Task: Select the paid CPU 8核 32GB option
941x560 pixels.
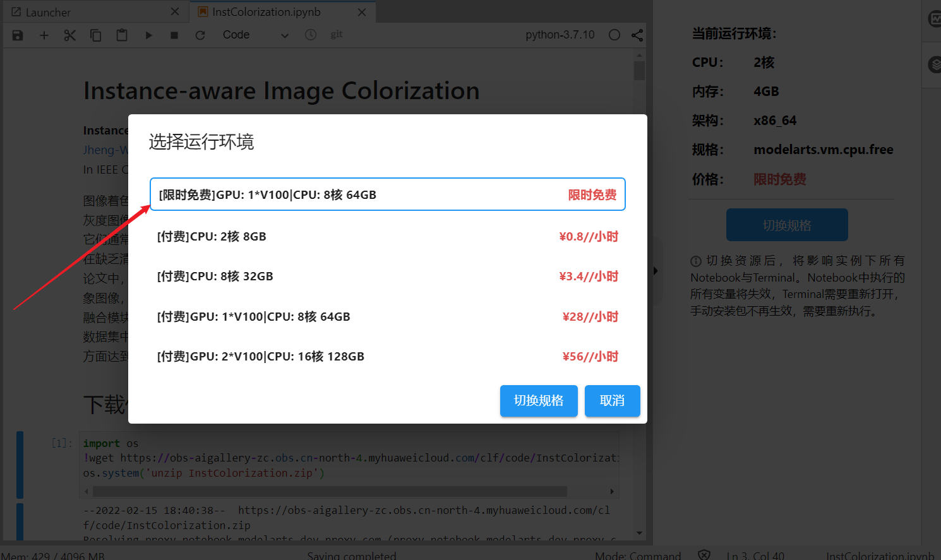Action: (x=388, y=277)
